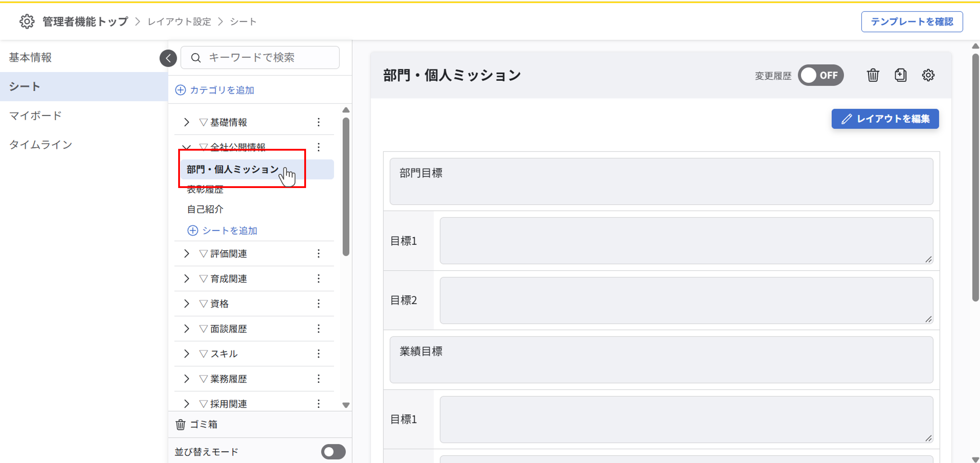Image resolution: width=980 pixels, height=463 pixels.
Task: Select マイボード in left menu
Action: click(x=84, y=115)
